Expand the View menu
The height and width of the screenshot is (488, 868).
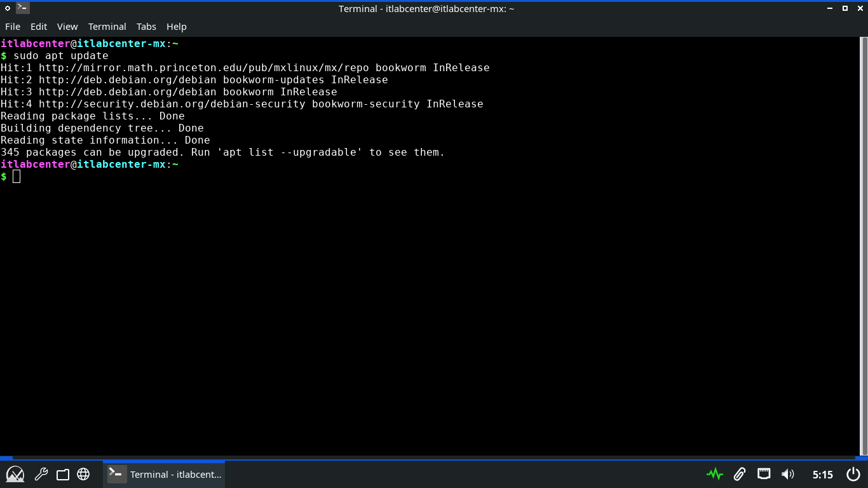coord(67,27)
